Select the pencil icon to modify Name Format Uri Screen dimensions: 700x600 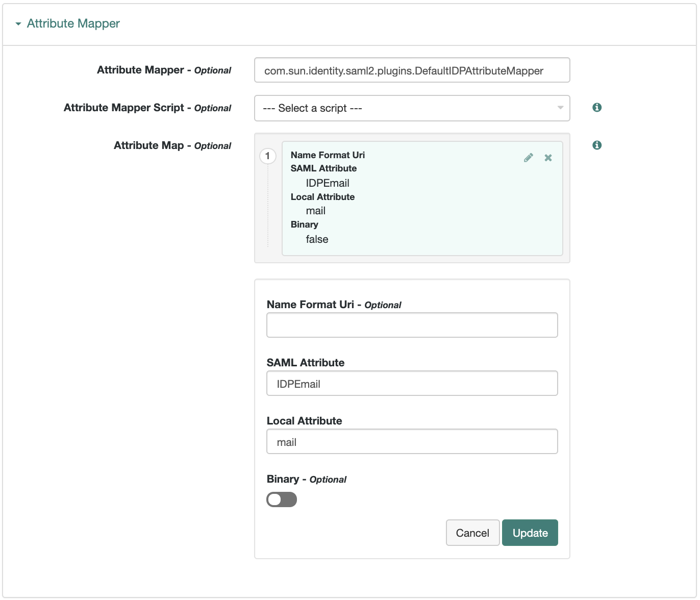529,158
